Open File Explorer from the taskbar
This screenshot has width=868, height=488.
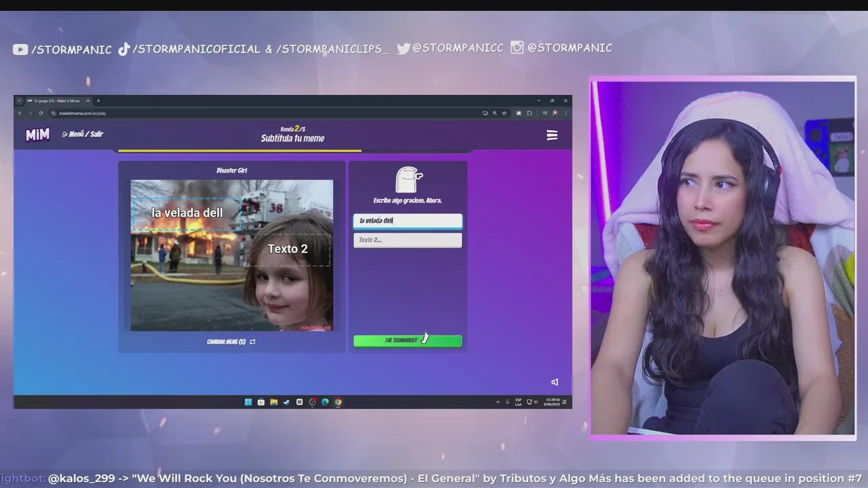274,402
